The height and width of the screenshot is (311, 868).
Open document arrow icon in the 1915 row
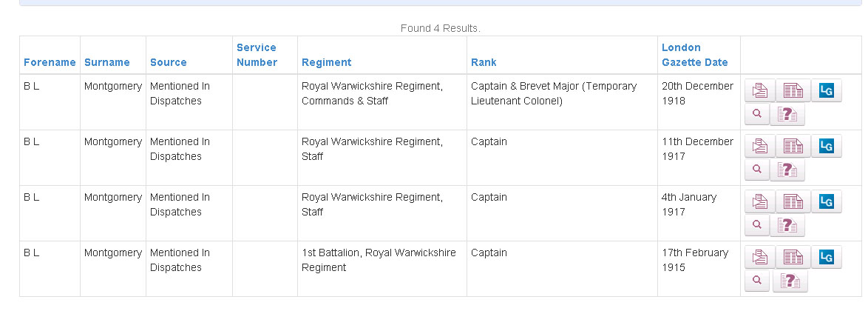(759, 257)
